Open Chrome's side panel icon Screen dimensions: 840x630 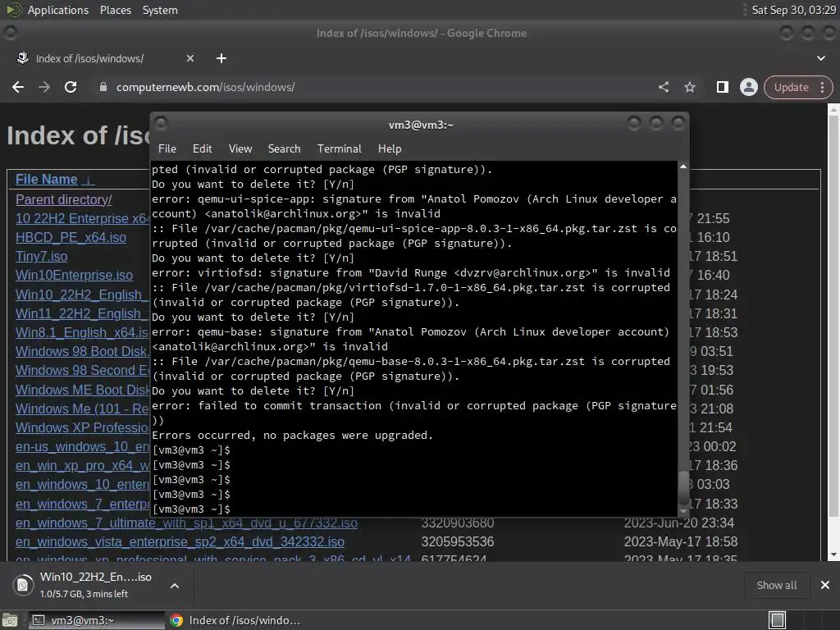[x=722, y=87]
